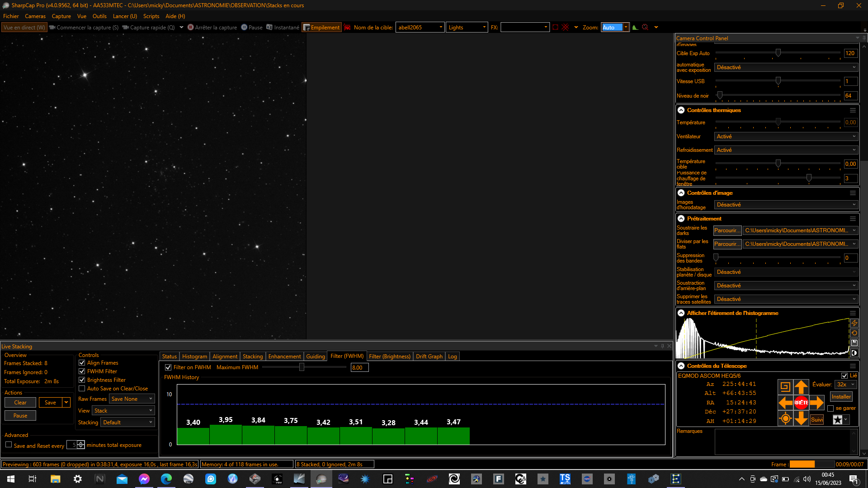
Task: Open the Cameras menu
Action: (35, 16)
